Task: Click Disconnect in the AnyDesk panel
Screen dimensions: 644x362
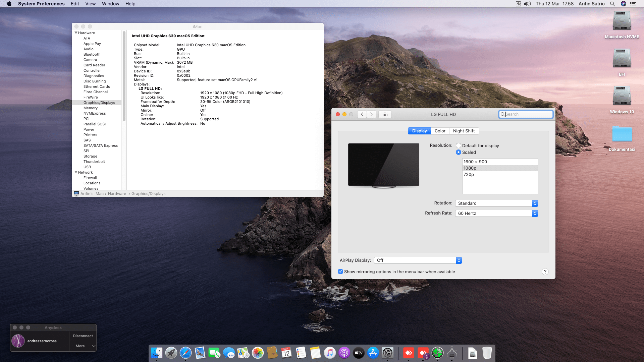Action: click(83, 336)
